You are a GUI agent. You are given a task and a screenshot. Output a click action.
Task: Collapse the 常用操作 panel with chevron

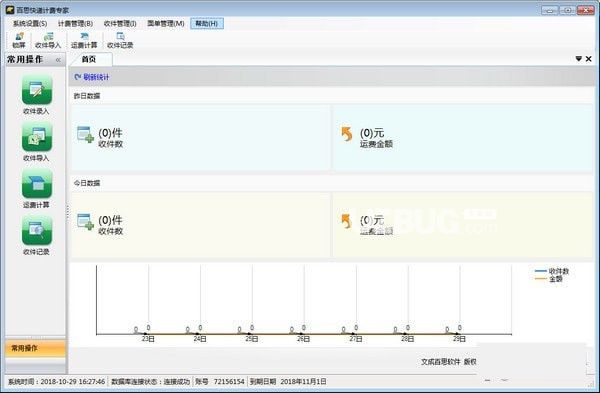click(x=58, y=60)
